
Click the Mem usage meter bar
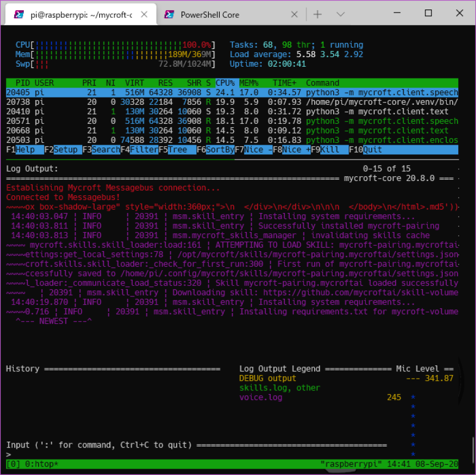click(115, 54)
